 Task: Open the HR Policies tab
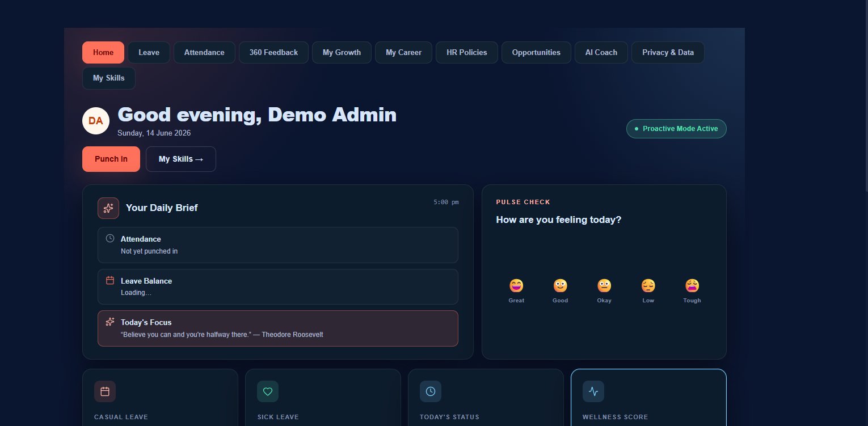pyautogui.click(x=466, y=52)
